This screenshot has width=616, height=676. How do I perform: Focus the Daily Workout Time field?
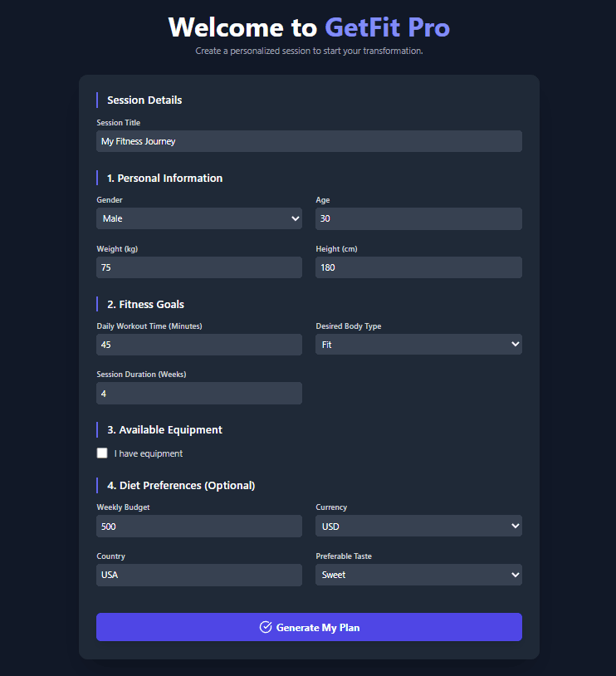click(x=199, y=345)
